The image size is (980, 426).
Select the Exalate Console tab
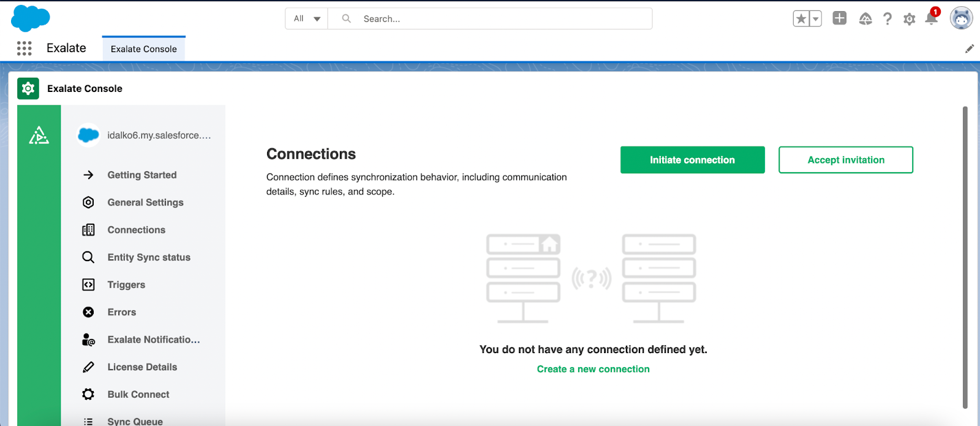pyautogui.click(x=144, y=49)
